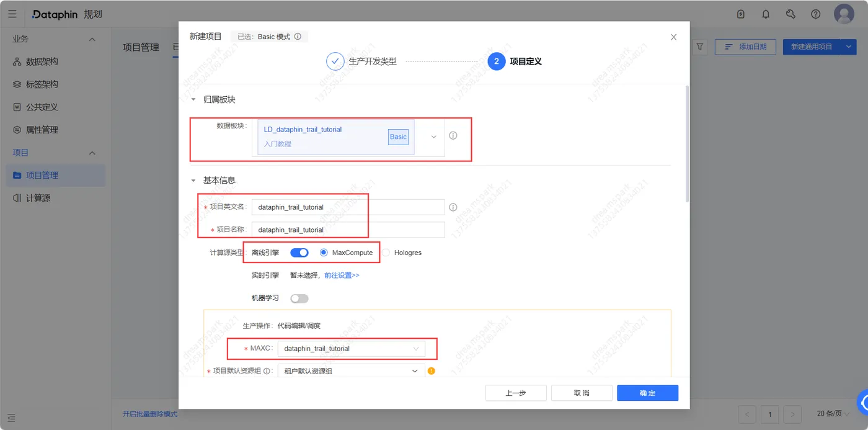Screen dimensions: 868x430
Task: Toggle the 离线引擎 switch
Action: (299, 253)
